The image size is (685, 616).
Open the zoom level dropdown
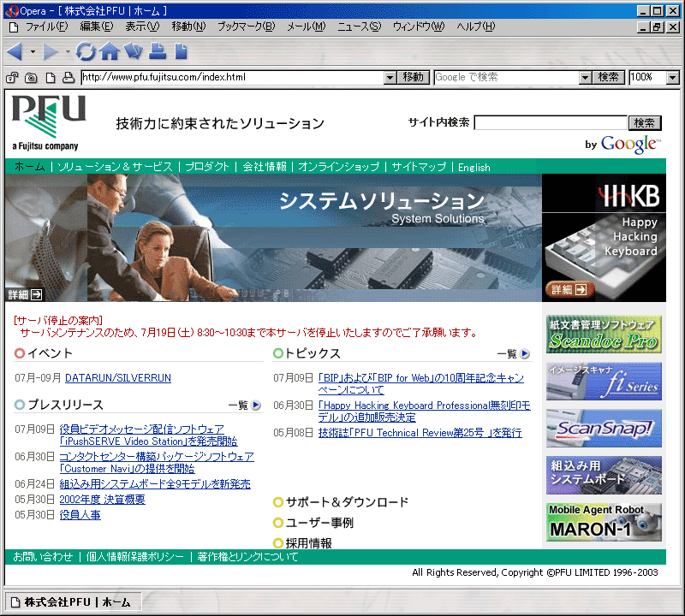[673, 78]
